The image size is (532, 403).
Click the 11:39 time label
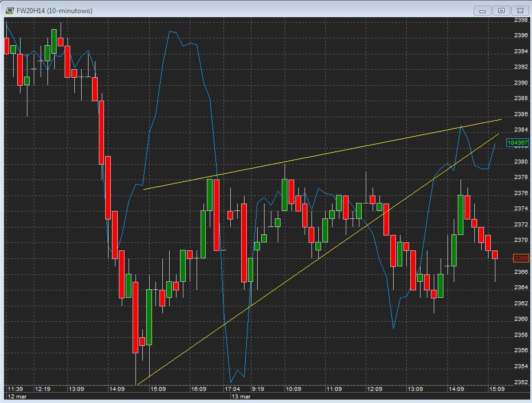pos(15,389)
